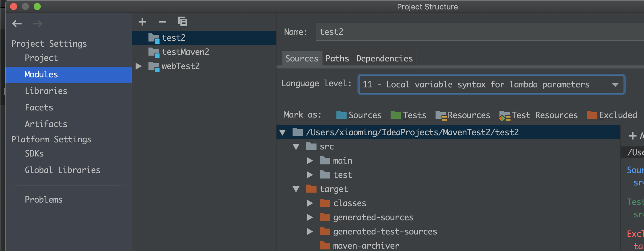This screenshot has width=644, height=251.
Task: Go back with the left arrow icon
Action: [17, 23]
